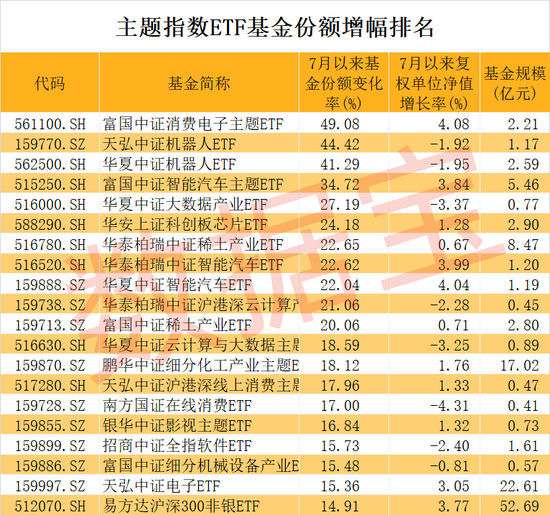Select code cell 588290.SH
The image size is (550, 515).
(50, 225)
